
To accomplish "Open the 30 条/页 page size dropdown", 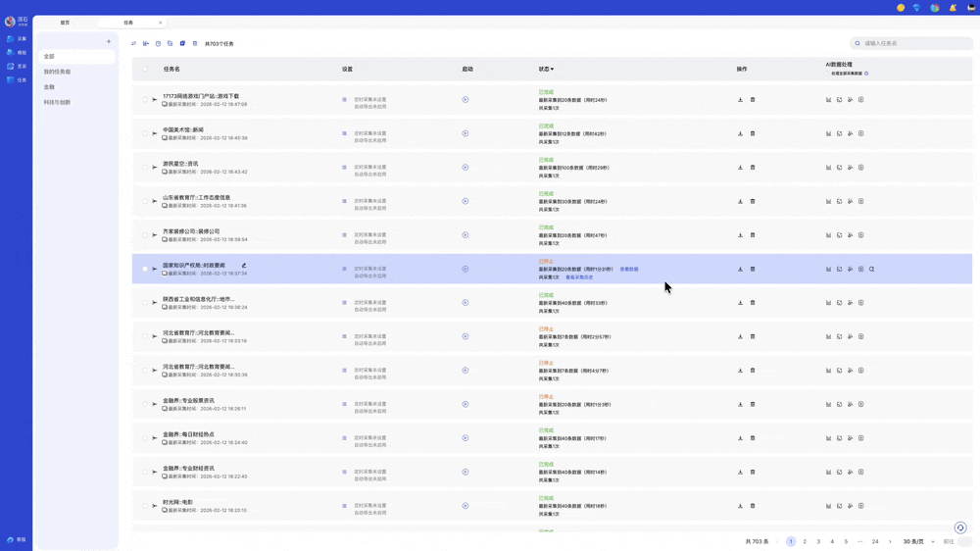I will coord(918,541).
